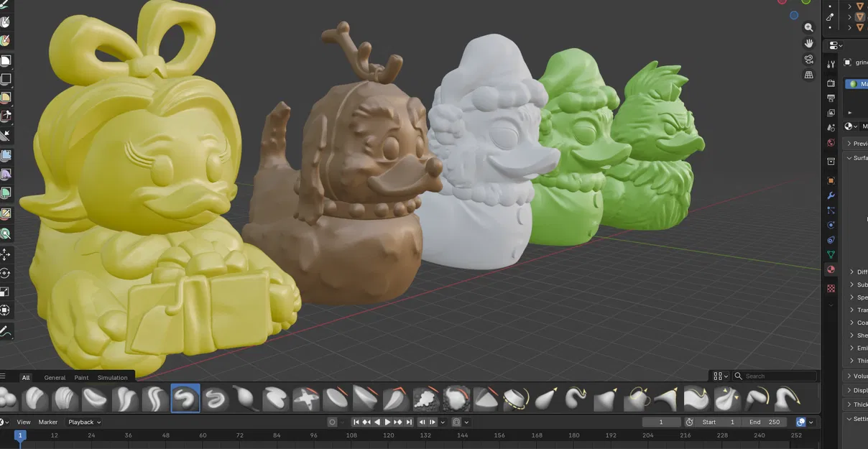Click the blue frame 1 playhead marker

tap(20, 435)
